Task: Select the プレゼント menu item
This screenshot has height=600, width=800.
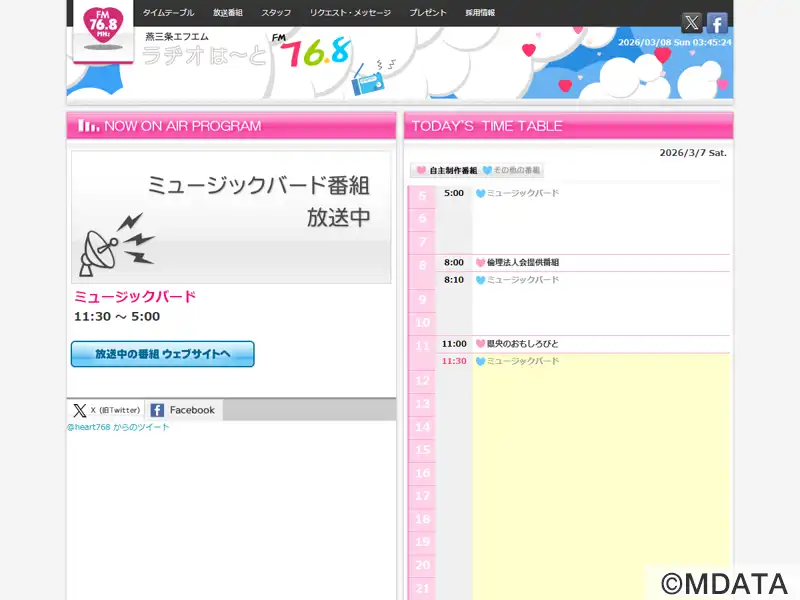Action: (428, 13)
